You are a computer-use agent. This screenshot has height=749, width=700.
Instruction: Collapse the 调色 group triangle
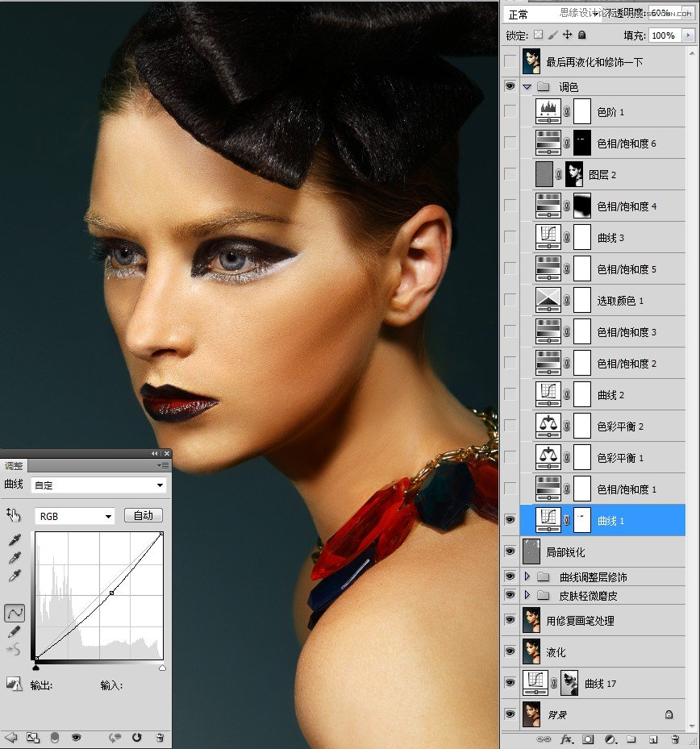[x=527, y=86]
